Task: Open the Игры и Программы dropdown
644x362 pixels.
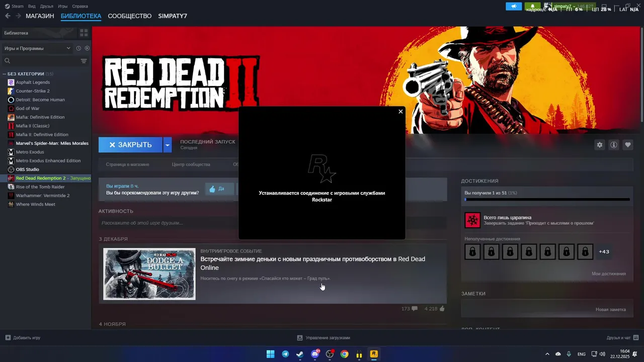Action: (37, 48)
